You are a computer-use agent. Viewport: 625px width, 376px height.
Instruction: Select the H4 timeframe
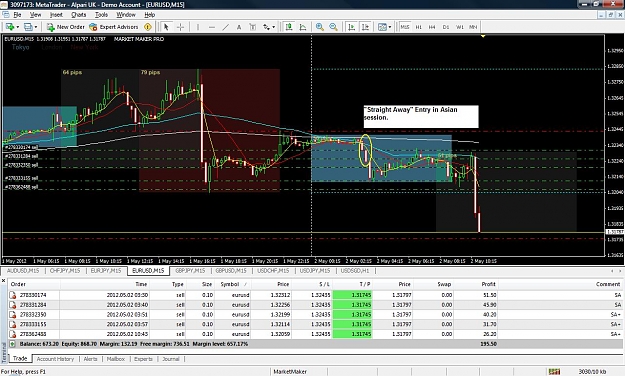tap(432, 27)
